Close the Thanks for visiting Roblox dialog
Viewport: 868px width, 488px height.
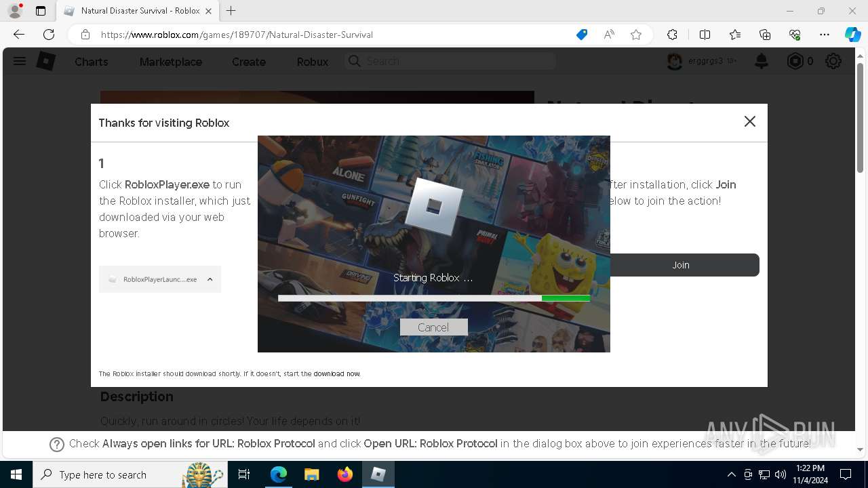pyautogui.click(x=749, y=121)
